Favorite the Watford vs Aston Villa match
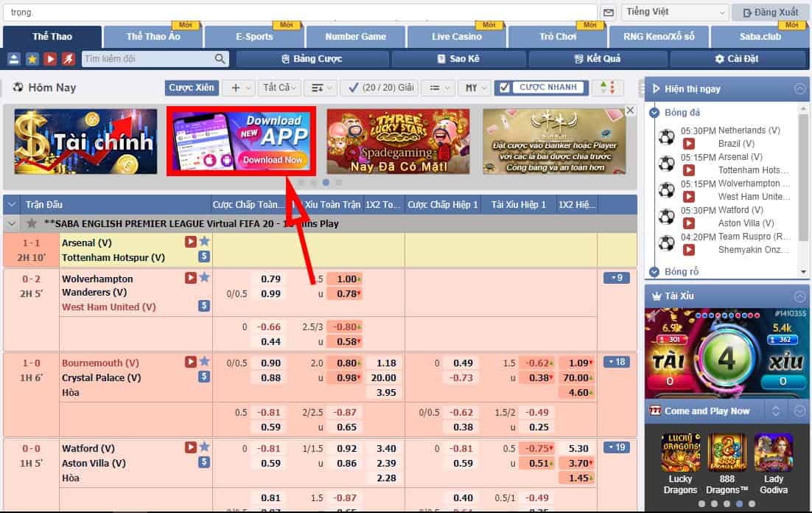 click(205, 447)
